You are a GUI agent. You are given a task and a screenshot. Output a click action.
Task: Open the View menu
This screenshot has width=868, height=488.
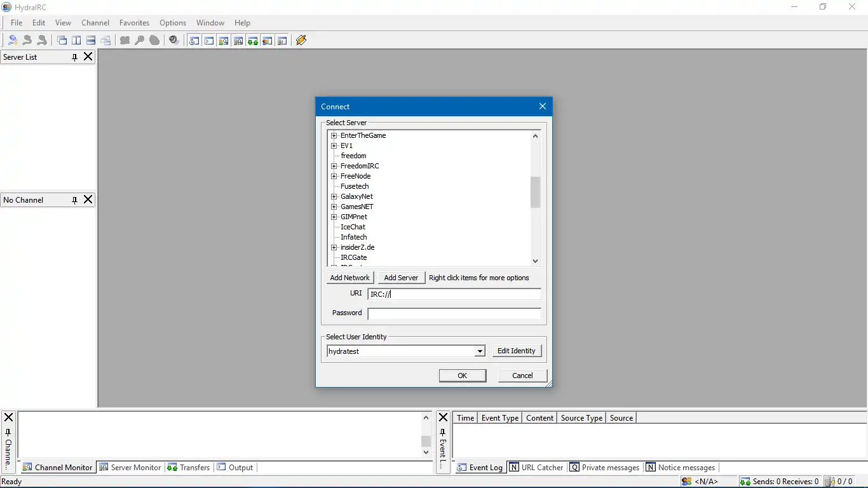pos(63,22)
